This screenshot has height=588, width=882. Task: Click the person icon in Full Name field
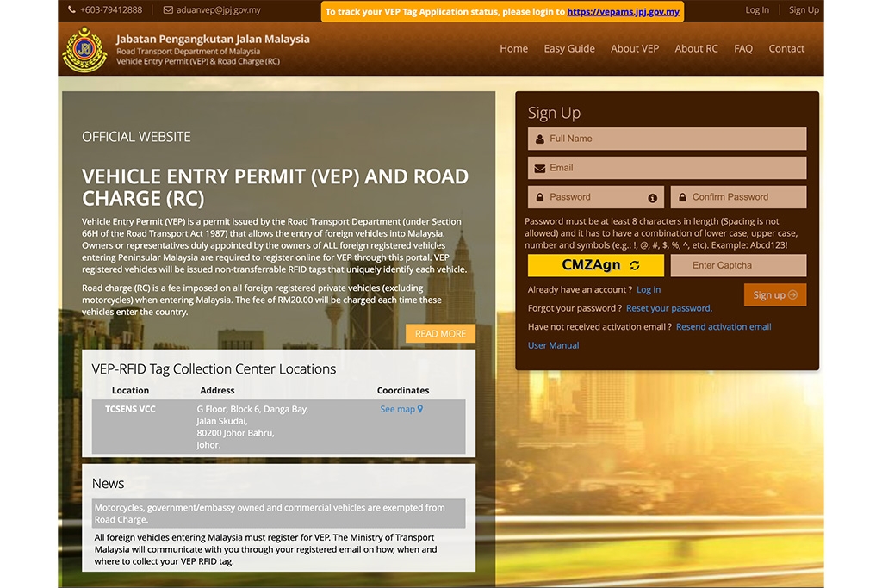[540, 139]
